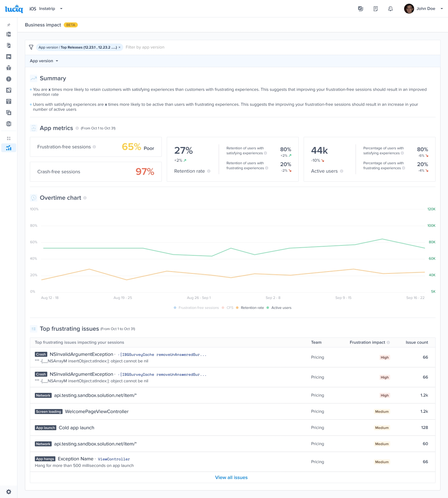Open the document notes icon in the header
448x498 pixels.
point(376,9)
